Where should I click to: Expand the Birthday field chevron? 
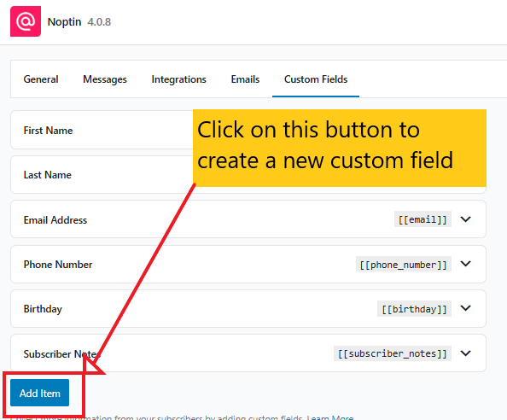point(466,308)
